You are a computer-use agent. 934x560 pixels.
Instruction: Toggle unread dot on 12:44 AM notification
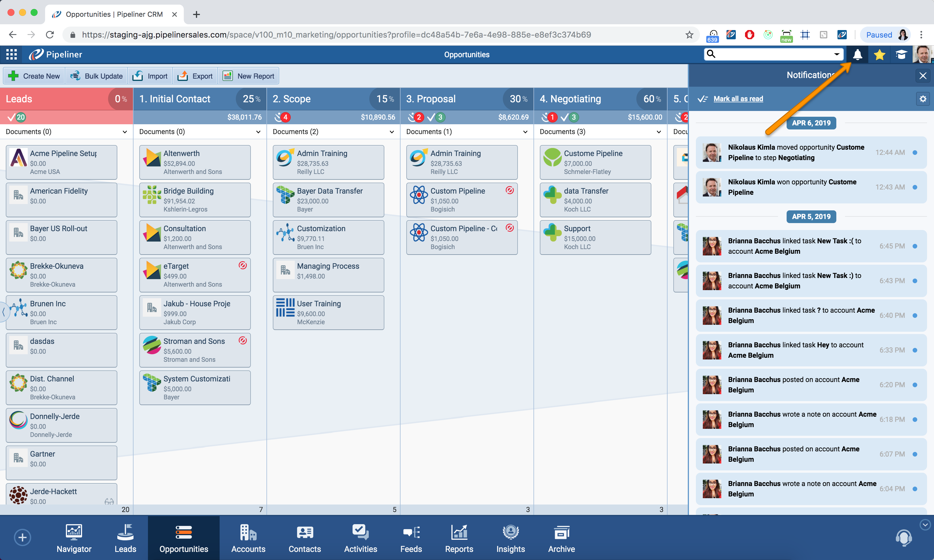tap(915, 153)
